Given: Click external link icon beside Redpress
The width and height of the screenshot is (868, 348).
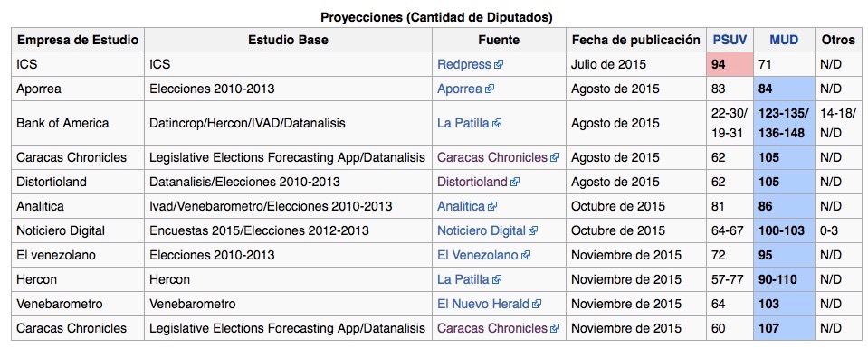Looking at the screenshot, I should tap(499, 65).
